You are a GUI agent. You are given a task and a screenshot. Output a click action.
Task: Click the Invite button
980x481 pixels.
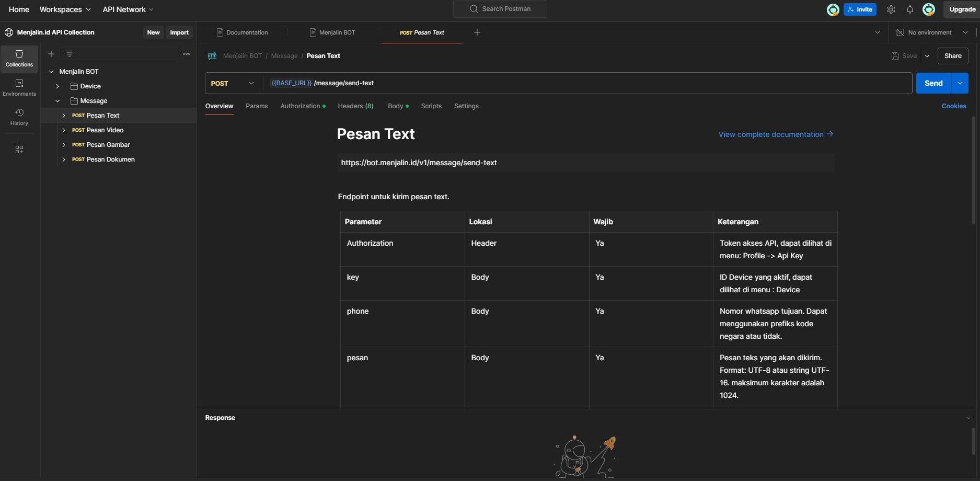[x=860, y=9]
